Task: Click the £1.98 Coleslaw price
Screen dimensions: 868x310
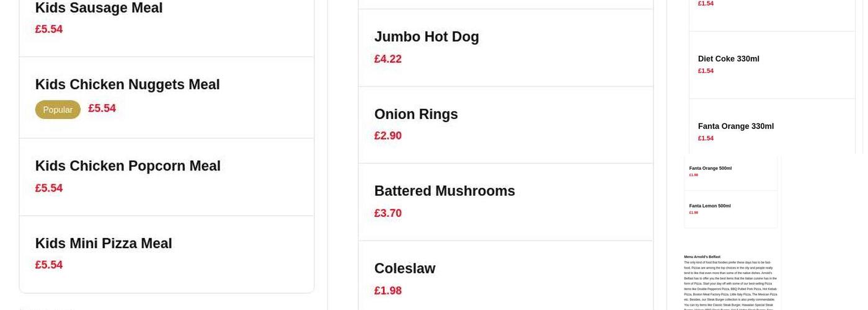Action: pyautogui.click(x=387, y=290)
